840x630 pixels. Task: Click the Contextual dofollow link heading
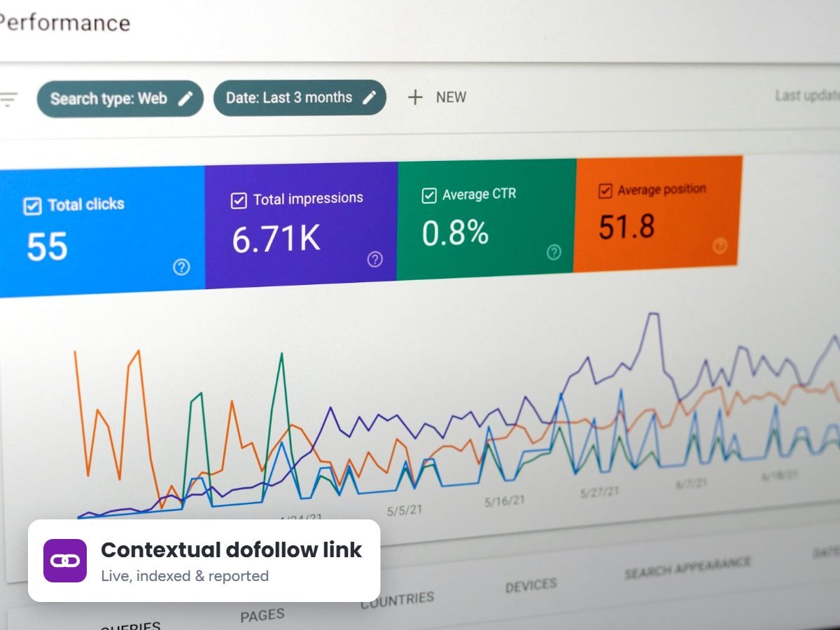[x=232, y=550]
